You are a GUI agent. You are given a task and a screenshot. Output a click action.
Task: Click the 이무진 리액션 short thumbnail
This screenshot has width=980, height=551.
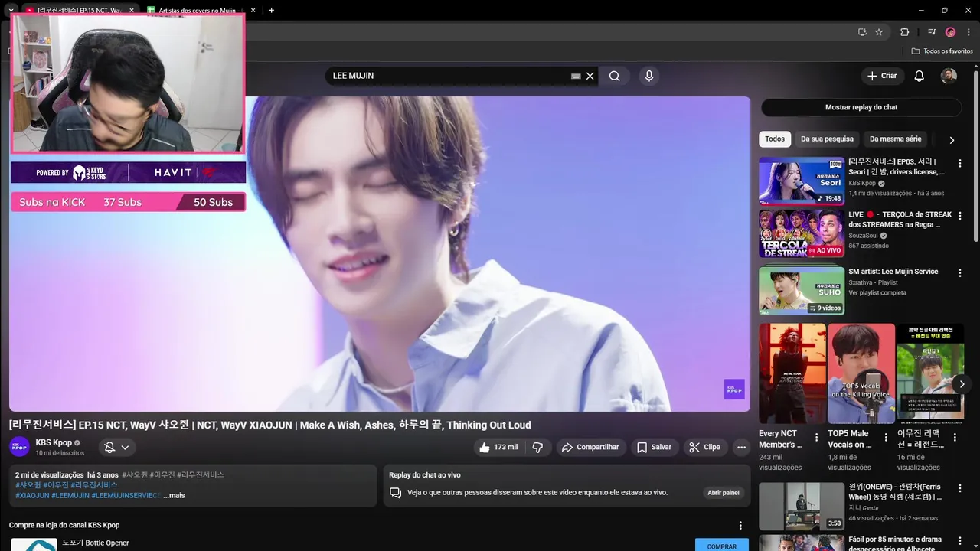tap(930, 373)
